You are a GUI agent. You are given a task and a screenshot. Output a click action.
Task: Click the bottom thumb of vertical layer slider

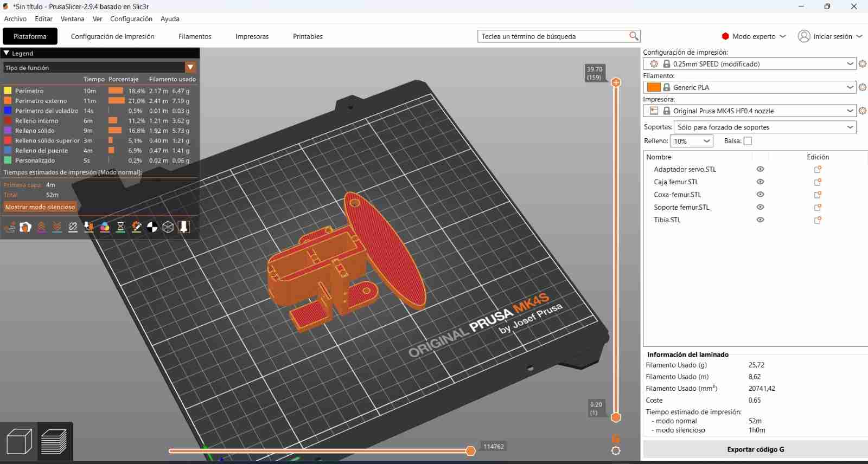click(616, 417)
